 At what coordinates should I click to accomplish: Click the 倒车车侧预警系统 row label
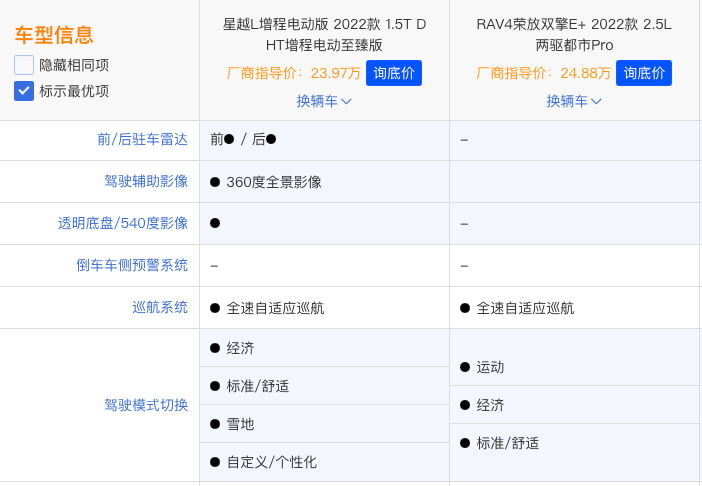pyautogui.click(x=132, y=265)
